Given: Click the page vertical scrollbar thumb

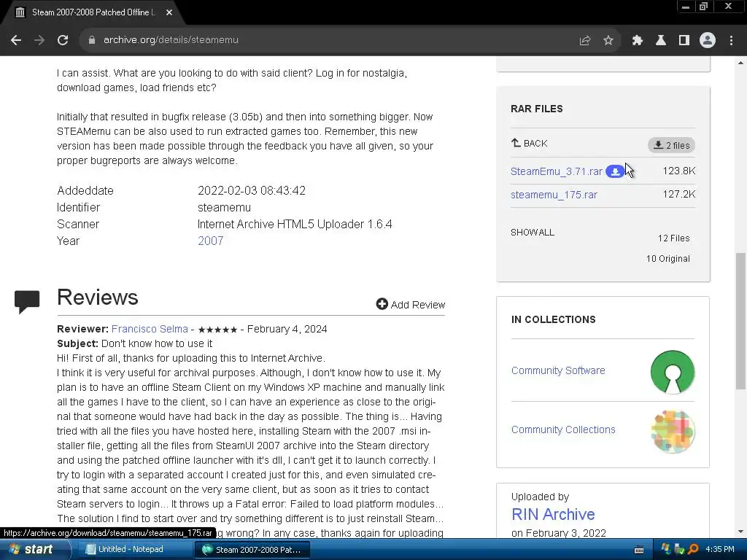Looking at the screenshot, I should [741, 322].
